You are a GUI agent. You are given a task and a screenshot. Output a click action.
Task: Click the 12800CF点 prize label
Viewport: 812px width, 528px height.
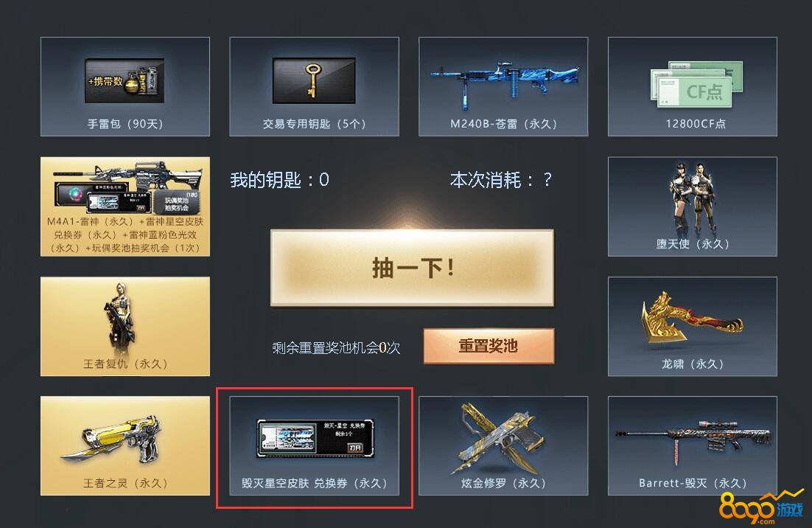(x=696, y=124)
